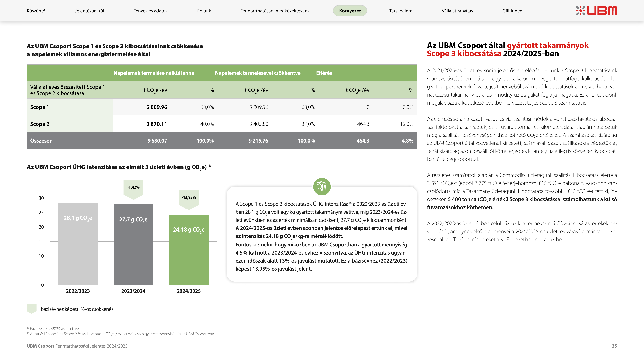Open the Vállalatirányítás tab
Viewport: 644px width, 362px height.
(x=457, y=11)
